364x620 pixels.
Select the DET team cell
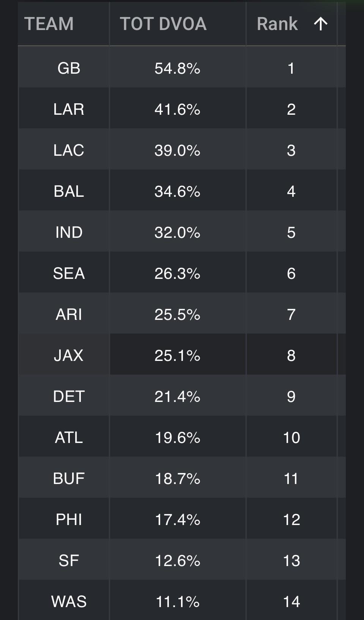coord(69,397)
